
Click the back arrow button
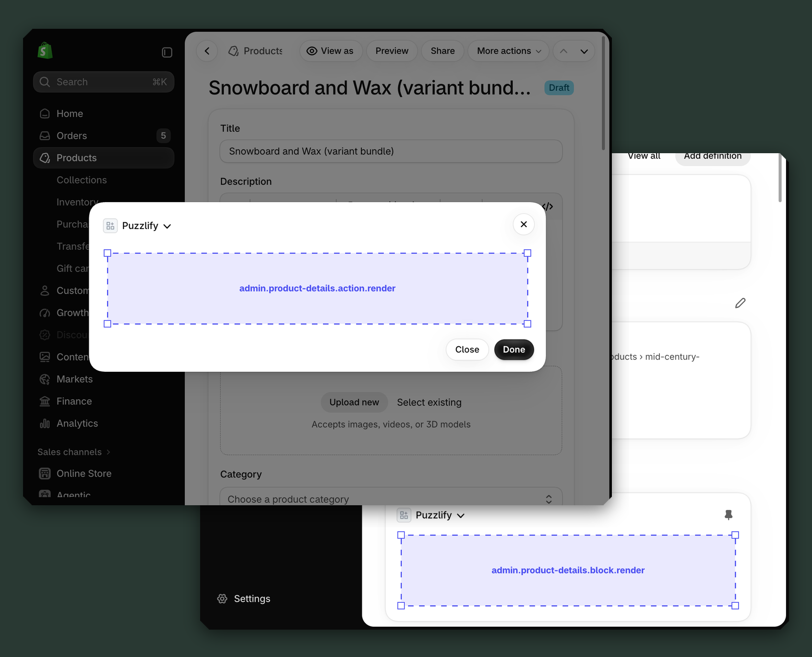pos(207,51)
